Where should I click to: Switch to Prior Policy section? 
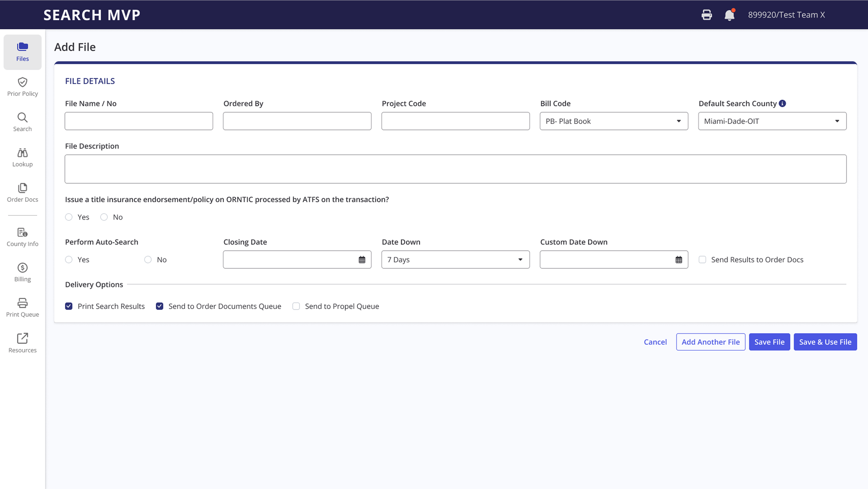click(23, 87)
